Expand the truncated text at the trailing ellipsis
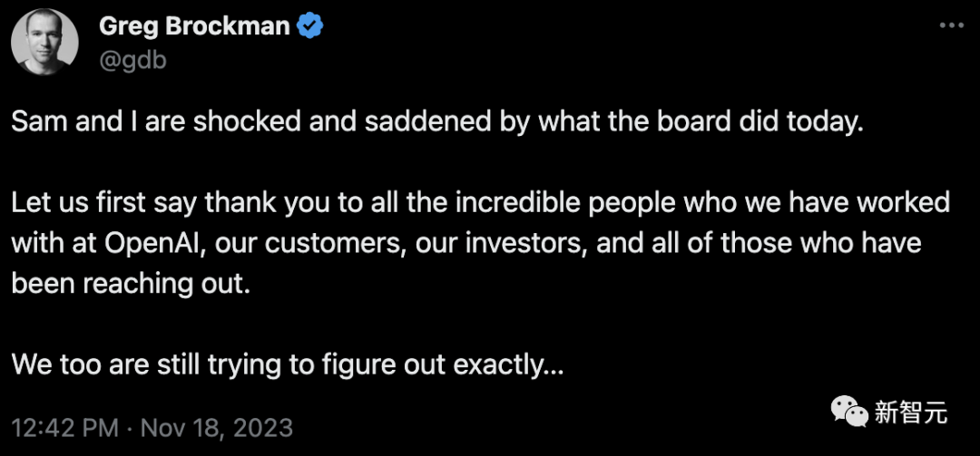Screen dimensions: 980x456 555,365
